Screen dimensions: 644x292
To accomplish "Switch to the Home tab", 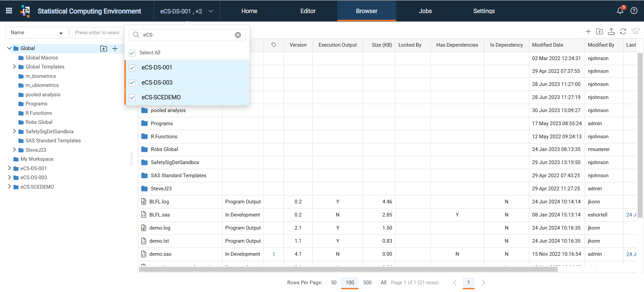I will tap(249, 11).
